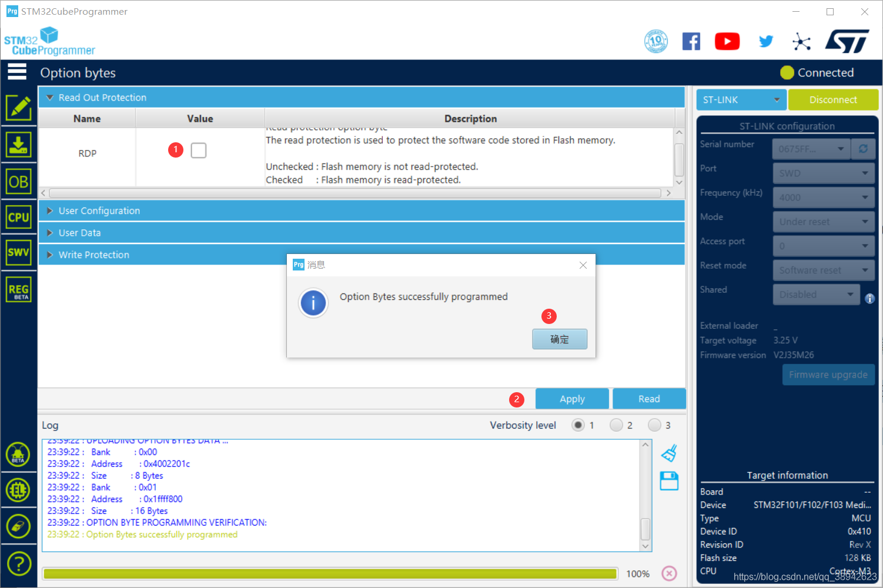The height and width of the screenshot is (588, 883).
Task: Open the circular eraser/key sidebar icon
Action: coord(18,526)
